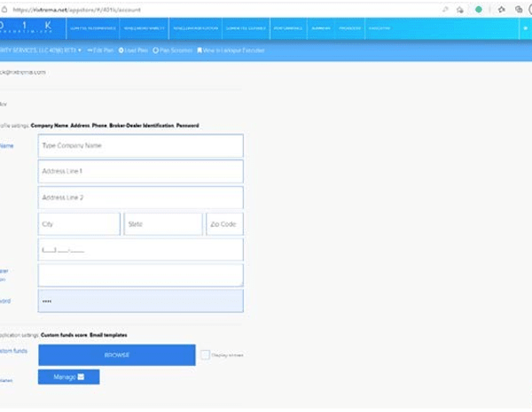
Task: Click the blue BROWSE button
Action: pyautogui.click(x=116, y=355)
